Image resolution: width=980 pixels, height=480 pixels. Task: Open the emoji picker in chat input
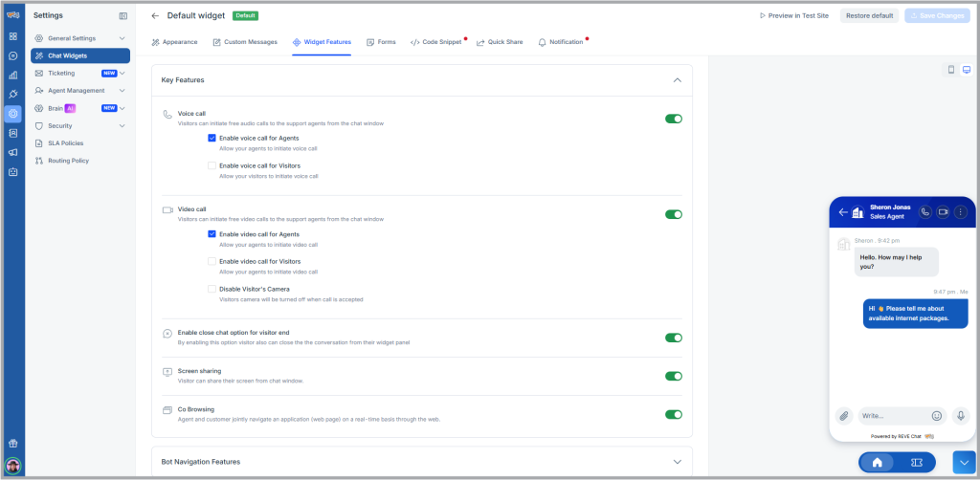click(x=937, y=416)
